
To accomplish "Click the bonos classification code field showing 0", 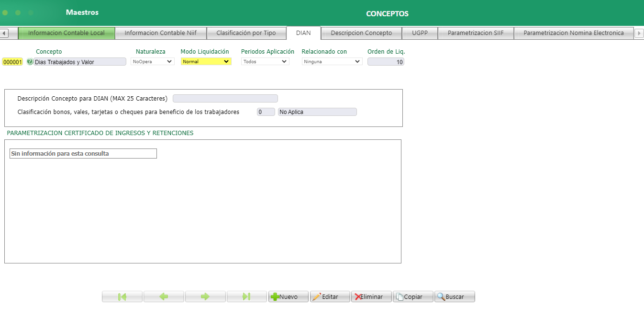I will click(x=266, y=112).
